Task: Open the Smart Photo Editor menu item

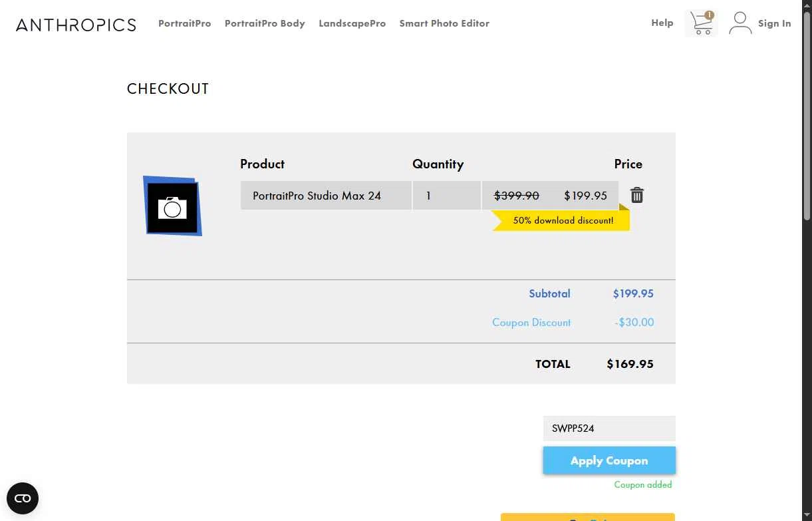Action: pos(444,23)
